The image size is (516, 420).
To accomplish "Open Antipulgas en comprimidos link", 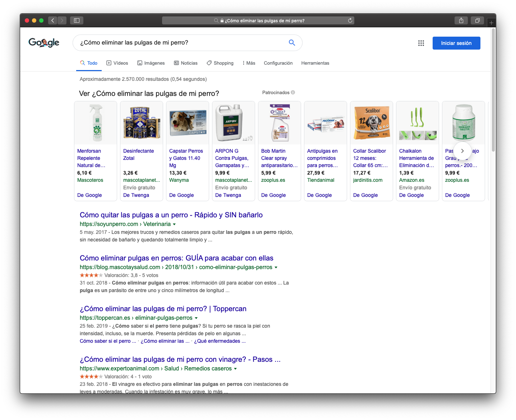I will click(323, 158).
